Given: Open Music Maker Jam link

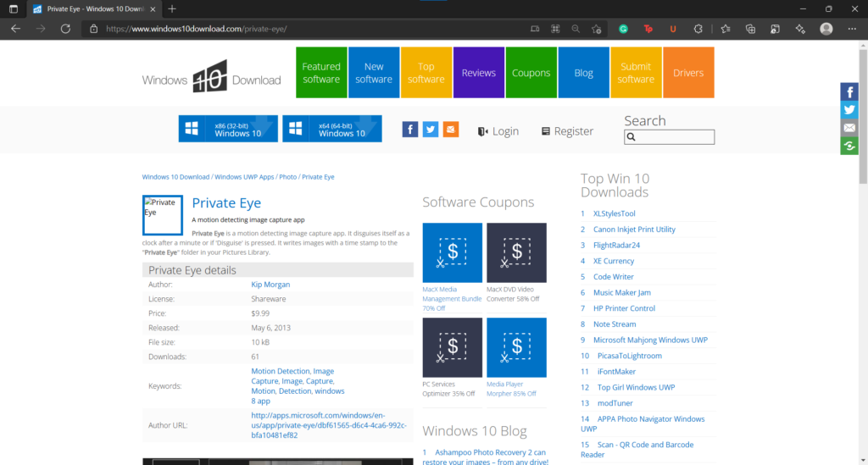Looking at the screenshot, I should (x=621, y=292).
